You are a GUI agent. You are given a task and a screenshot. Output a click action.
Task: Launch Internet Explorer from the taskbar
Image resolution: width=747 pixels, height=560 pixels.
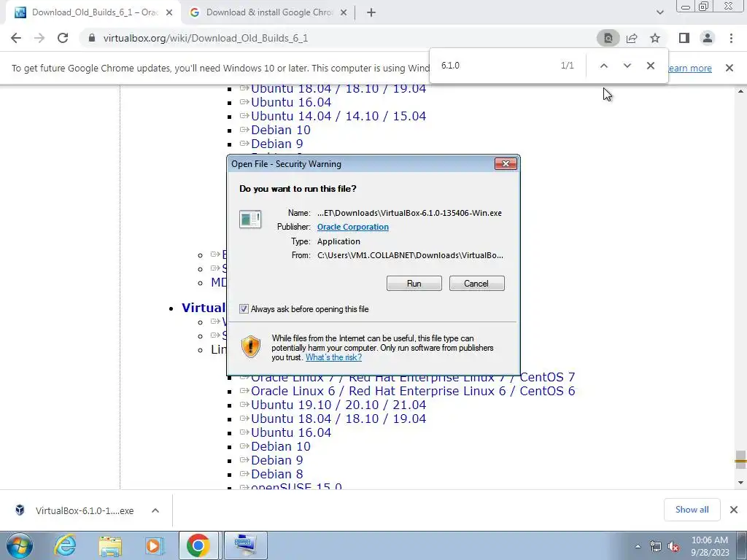point(65,545)
